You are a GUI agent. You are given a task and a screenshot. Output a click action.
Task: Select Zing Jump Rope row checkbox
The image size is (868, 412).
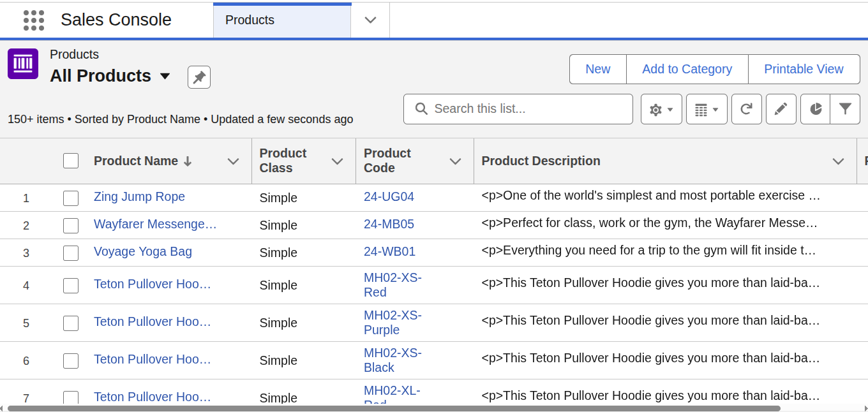point(71,198)
